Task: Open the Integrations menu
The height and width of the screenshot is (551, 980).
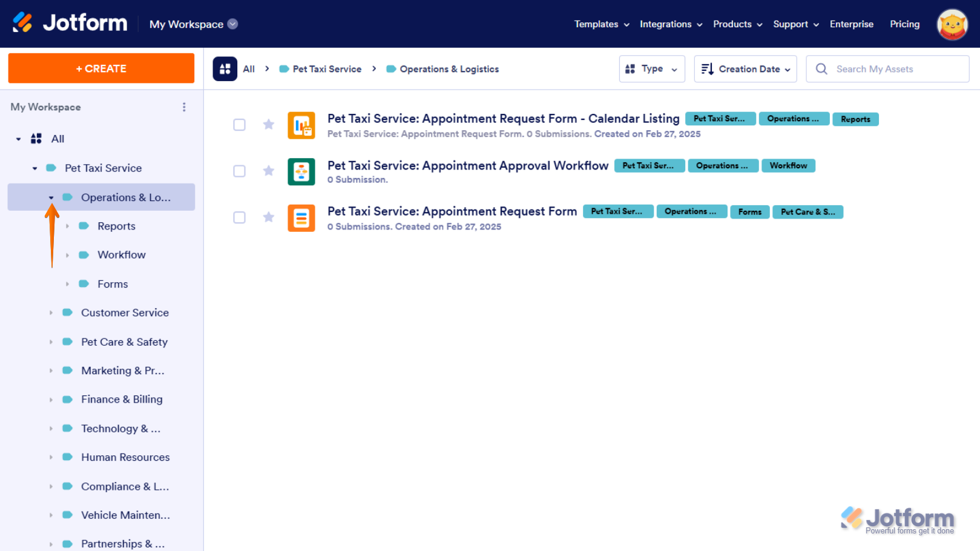Action: click(671, 24)
